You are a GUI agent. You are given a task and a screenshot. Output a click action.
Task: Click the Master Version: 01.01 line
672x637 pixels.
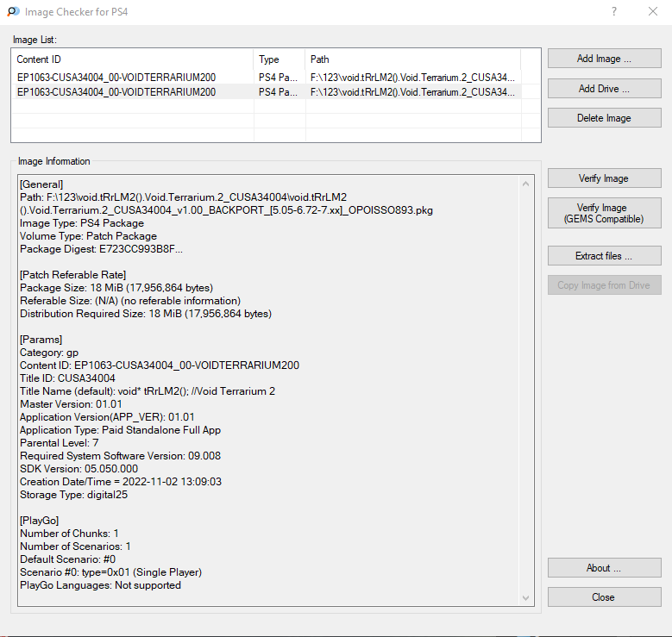pos(71,404)
